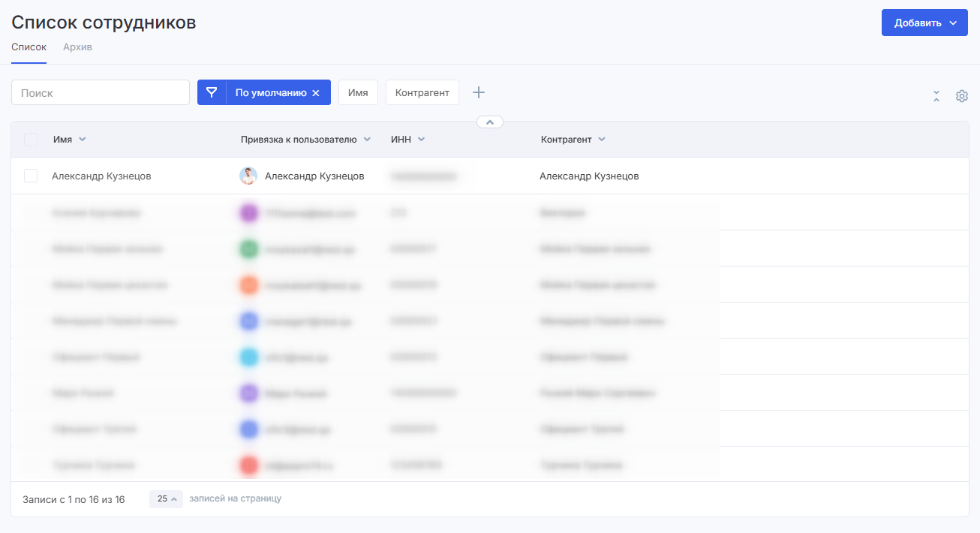Click the plus icon to add filter
The width and height of the screenshot is (980, 533).
(x=479, y=92)
